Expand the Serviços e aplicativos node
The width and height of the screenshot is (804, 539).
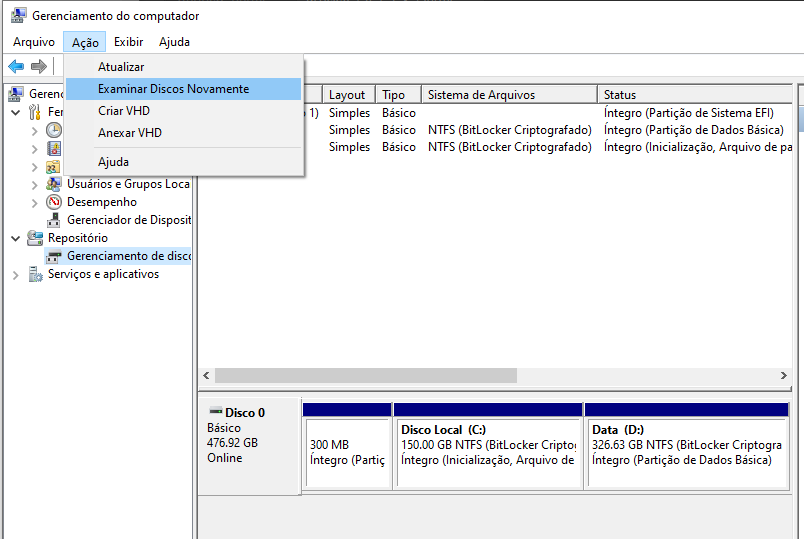pos(15,274)
